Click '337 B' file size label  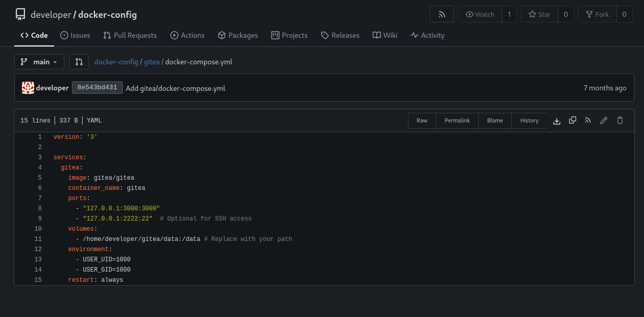pos(68,120)
